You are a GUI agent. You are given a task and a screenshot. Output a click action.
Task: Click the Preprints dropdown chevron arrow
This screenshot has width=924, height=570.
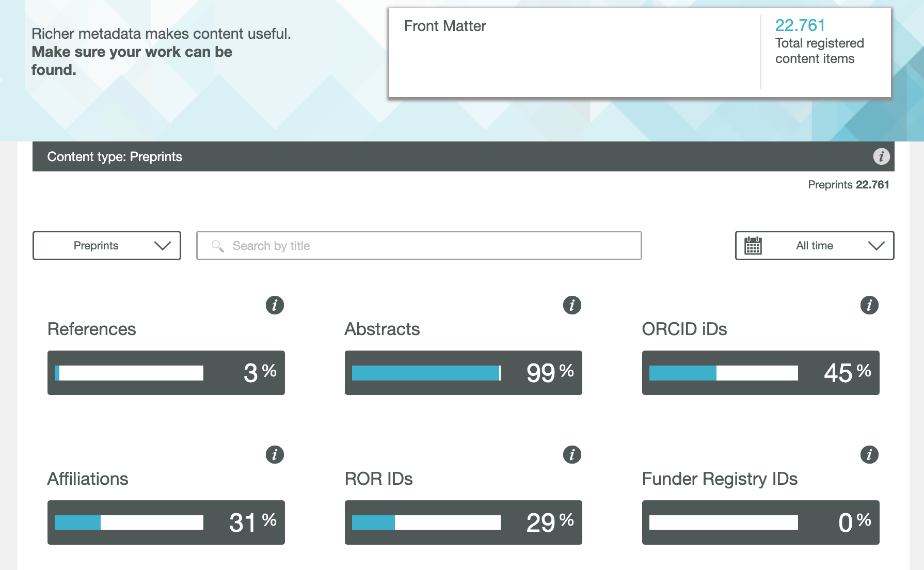tap(163, 246)
